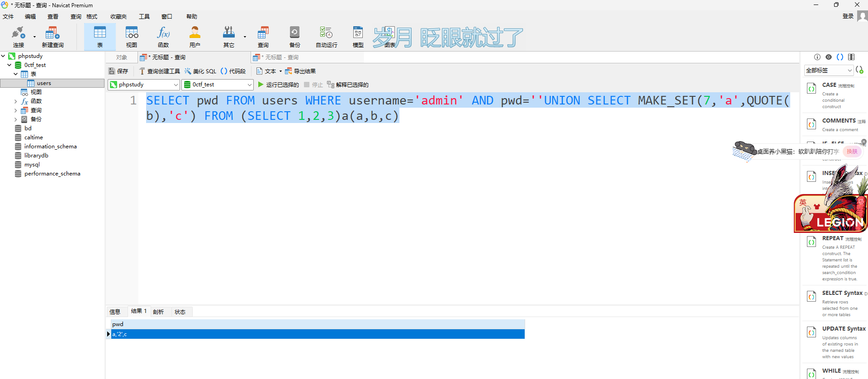Screen dimensions: 868x379
Task: Click the result row a,'2',c
Action: point(317,334)
